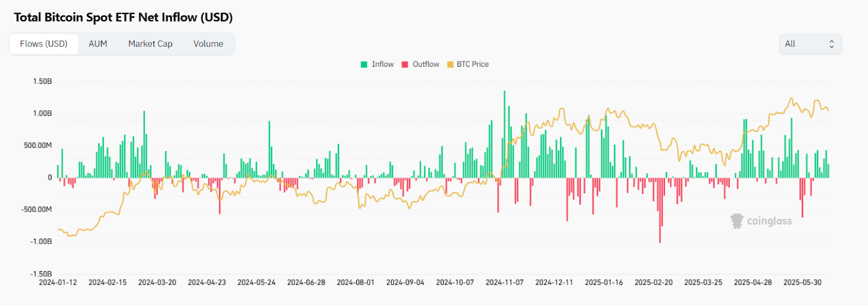
Task: Click the dropdown up-down chevron arrows
Action: 831,44
